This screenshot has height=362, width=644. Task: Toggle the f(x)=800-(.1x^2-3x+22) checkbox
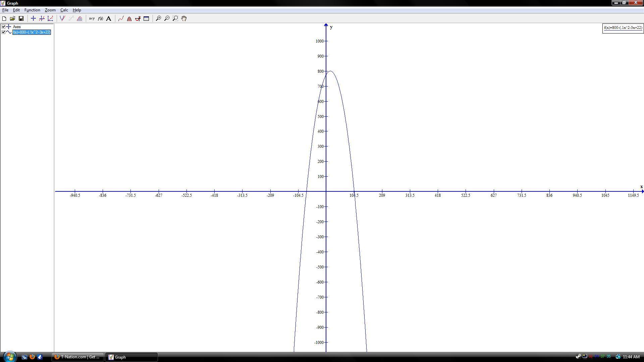pos(3,32)
